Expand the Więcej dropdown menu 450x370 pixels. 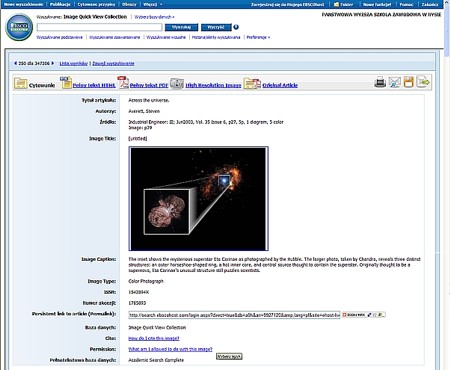click(x=153, y=4)
